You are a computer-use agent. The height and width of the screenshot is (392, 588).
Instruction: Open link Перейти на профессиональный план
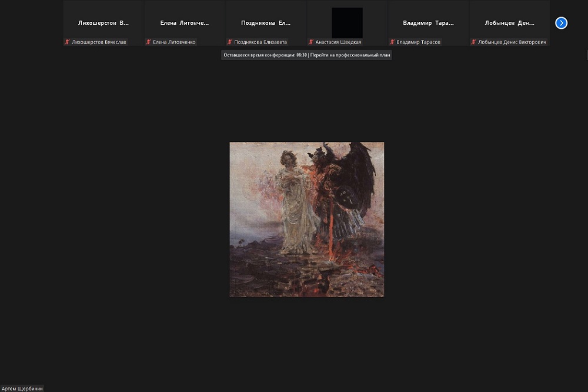[350, 55]
